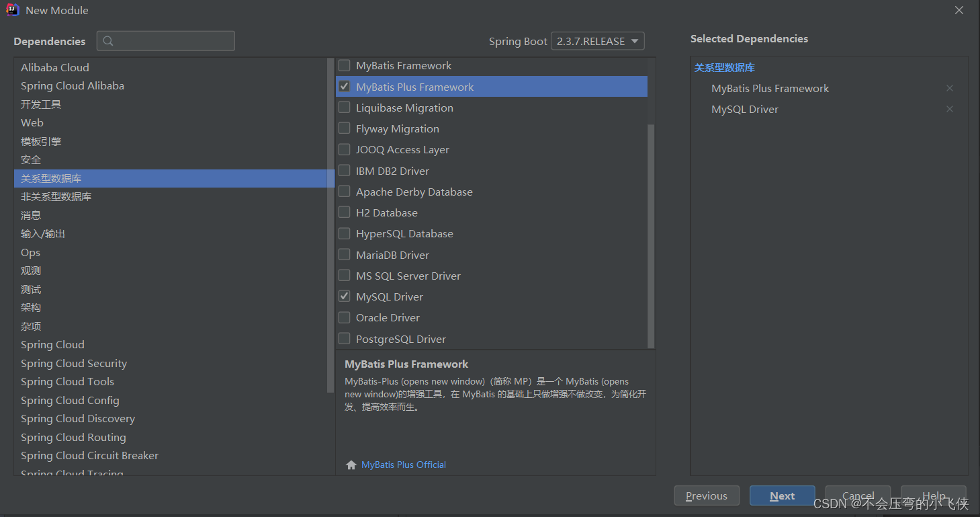
Task: Enable the MS SQL Server Driver checkbox
Action: 345,276
